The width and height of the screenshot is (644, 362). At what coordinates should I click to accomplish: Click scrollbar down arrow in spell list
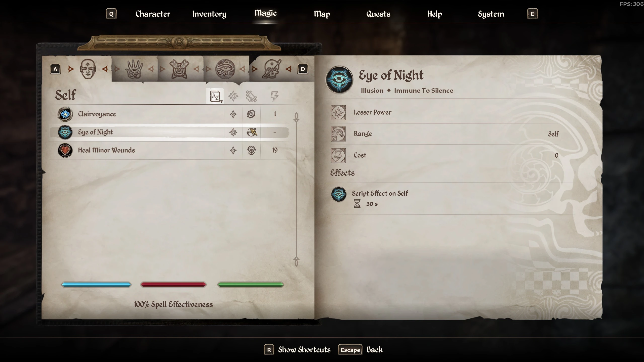click(296, 261)
